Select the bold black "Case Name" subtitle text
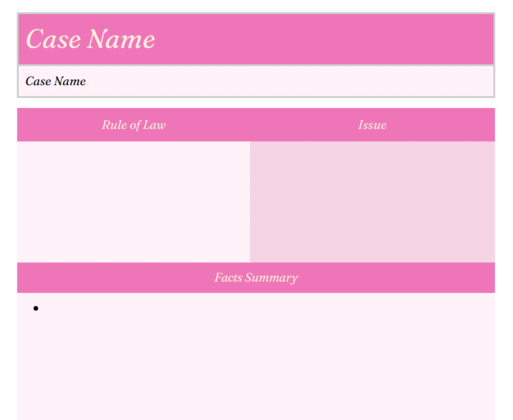This screenshot has height=420, width=513. point(56,81)
